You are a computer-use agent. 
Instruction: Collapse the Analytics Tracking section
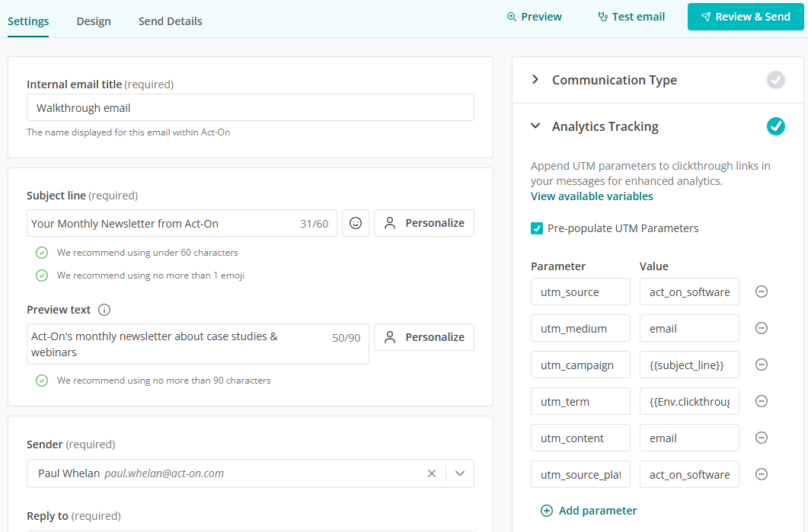pos(535,126)
